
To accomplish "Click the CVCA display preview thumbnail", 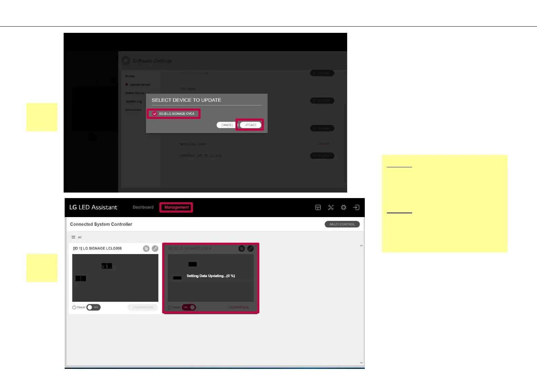I will [x=211, y=278].
